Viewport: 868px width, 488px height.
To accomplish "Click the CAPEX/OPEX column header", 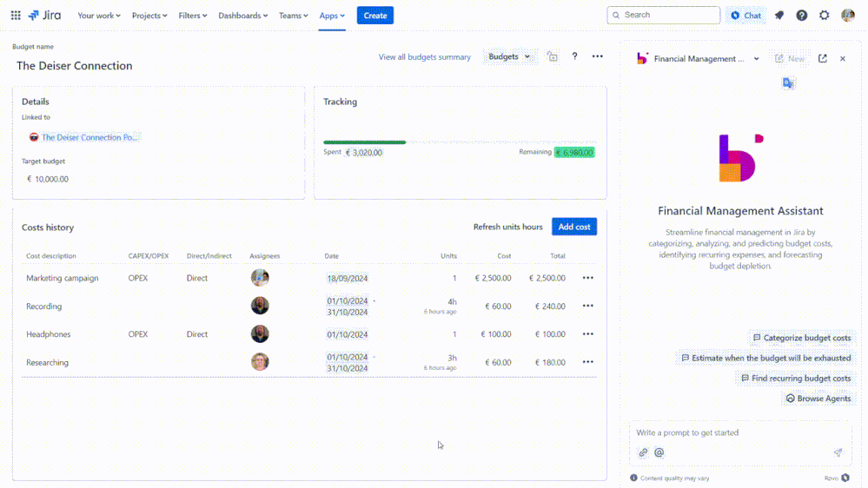I will point(149,256).
